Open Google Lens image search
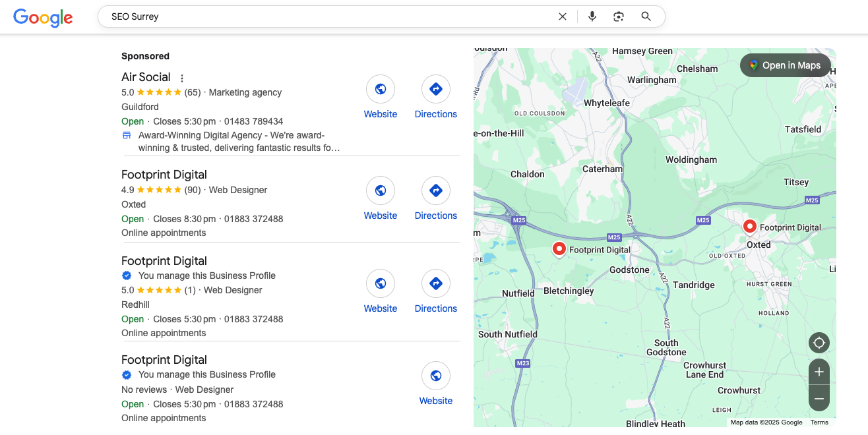The image size is (868, 435). click(x=619, y=16)
